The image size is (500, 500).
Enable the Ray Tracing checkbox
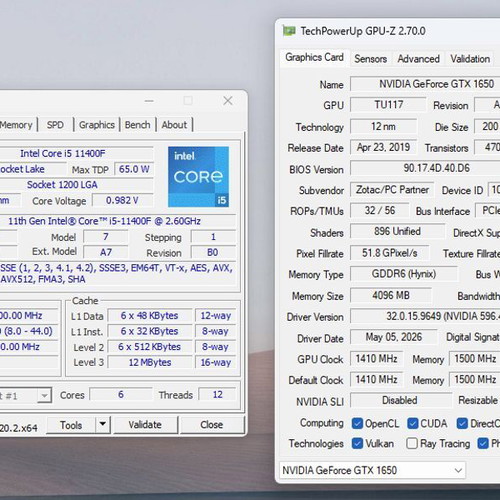coord(412,443)
